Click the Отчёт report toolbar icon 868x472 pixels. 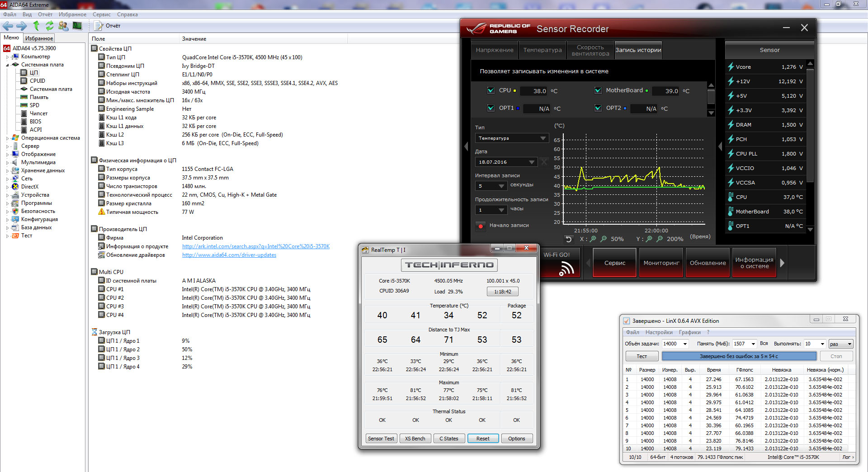click(98, 26)
